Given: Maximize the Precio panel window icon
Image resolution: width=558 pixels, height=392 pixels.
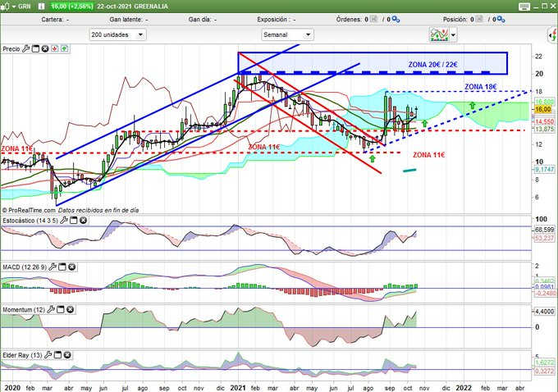Looking at the screenshot, I should [35, 48].
